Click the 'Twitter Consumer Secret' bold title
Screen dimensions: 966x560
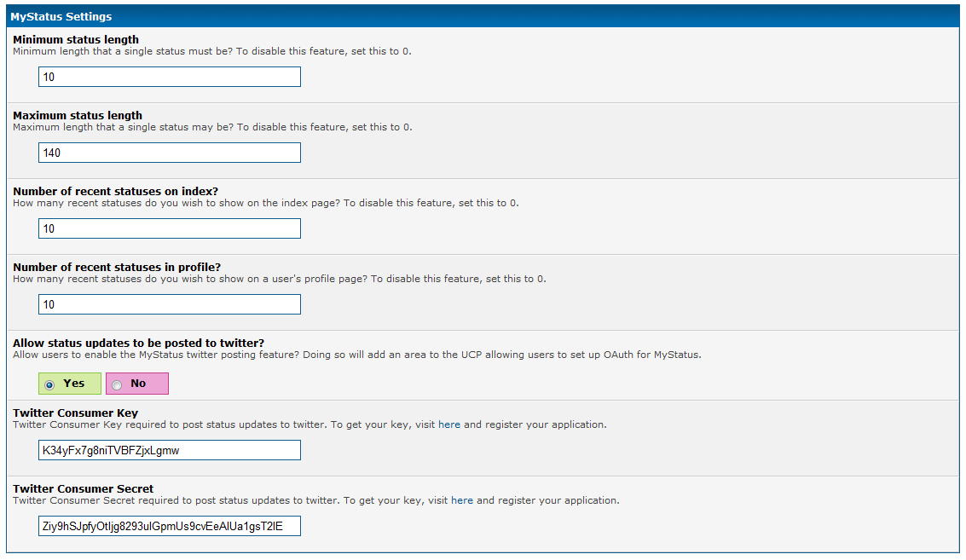tap(84, 489)
